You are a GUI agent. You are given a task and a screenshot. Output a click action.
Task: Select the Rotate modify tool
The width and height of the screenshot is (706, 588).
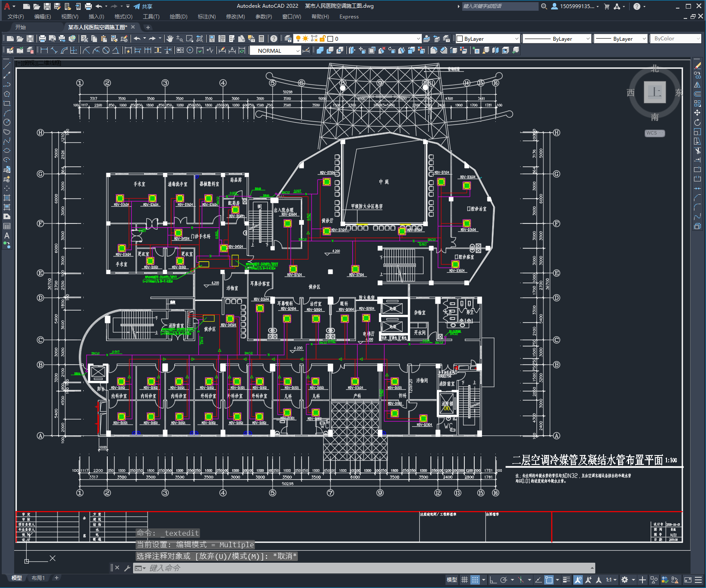(x=697, y=122)
